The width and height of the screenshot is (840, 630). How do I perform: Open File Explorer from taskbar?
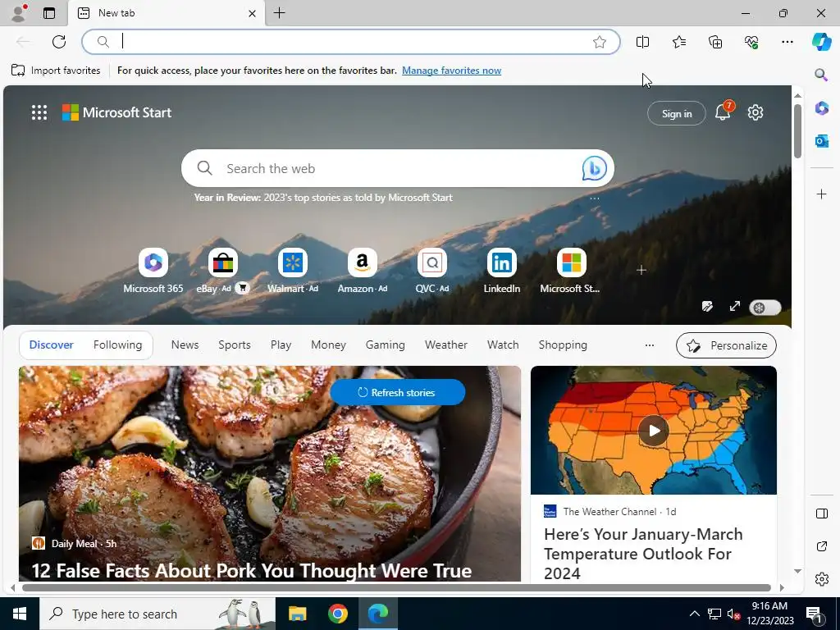[x=297, y=614]
